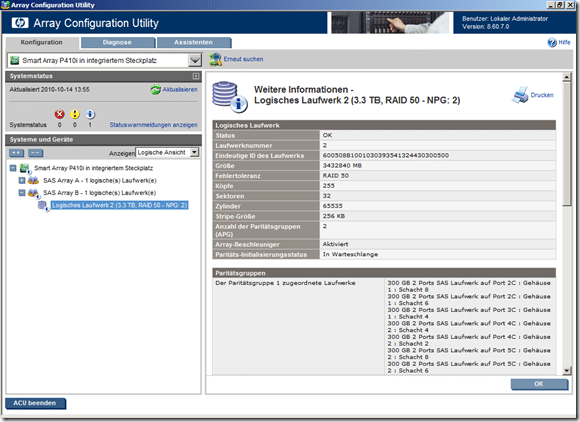Click the OK button

(x=539, y=384)
